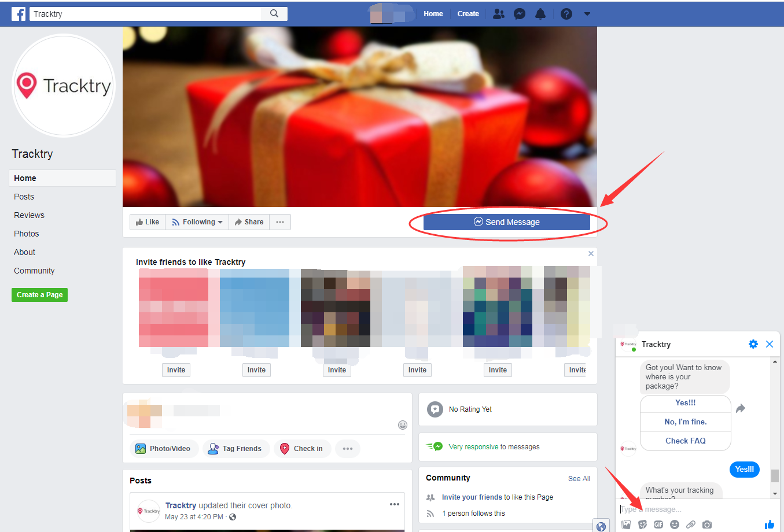Click the chat scrollbar down arrow

tap(775, 494)
